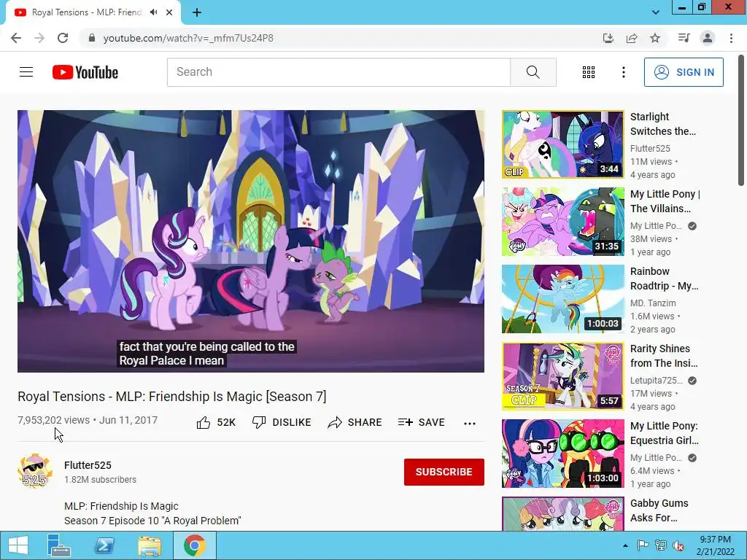Click the search magnifier button
Screen dimensions: 747x560
coord(533,72)
